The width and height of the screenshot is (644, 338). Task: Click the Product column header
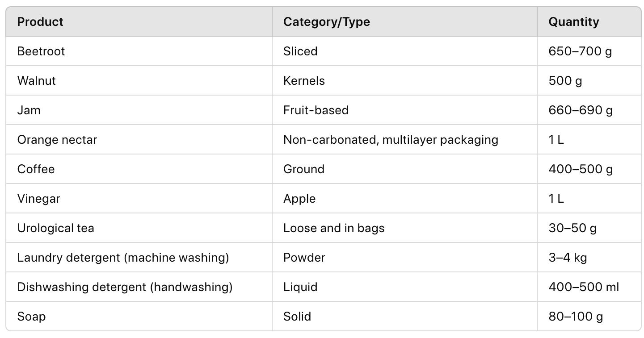[40, 21]
